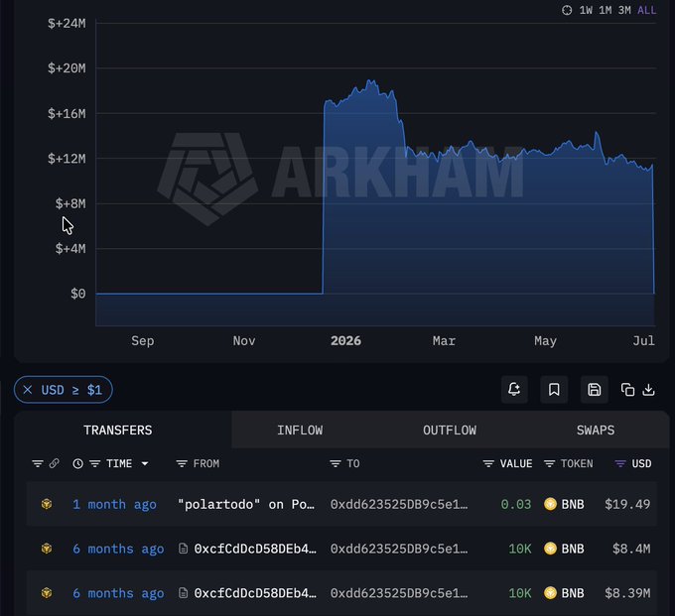Select the 1W time range
The height and width of the screenshot is (616, 675).
[586, 10]
